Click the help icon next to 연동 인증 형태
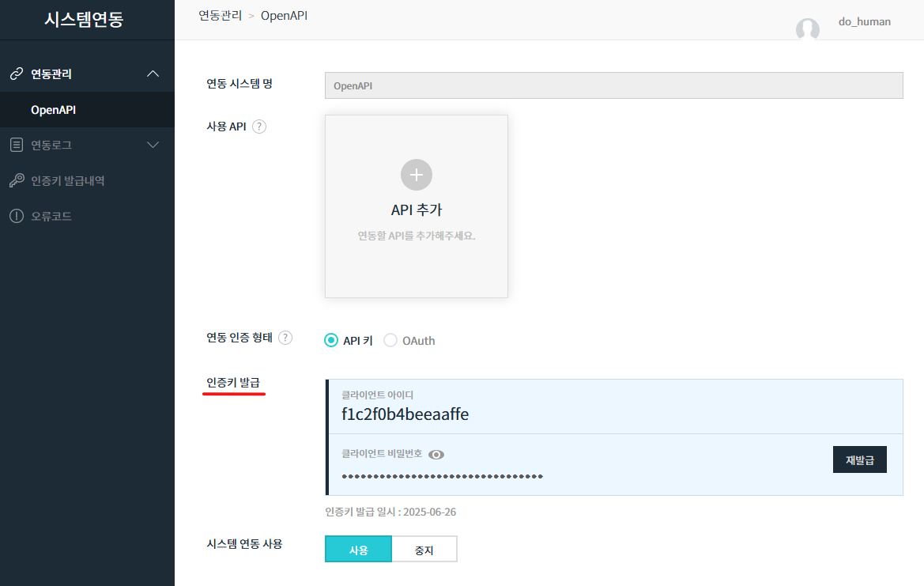 click(x=285, y=338)
